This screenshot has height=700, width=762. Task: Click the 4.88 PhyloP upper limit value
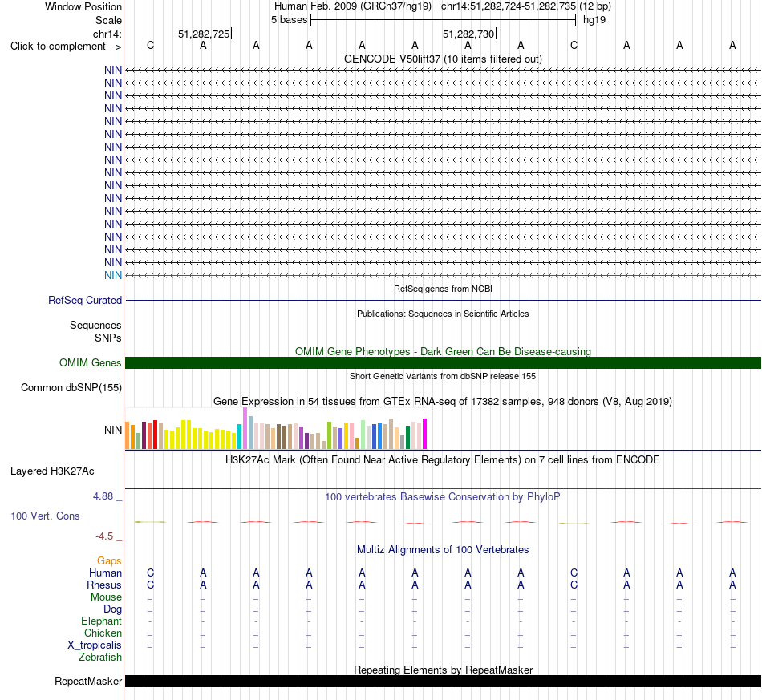pyautogui.click(x=103, y=496)
